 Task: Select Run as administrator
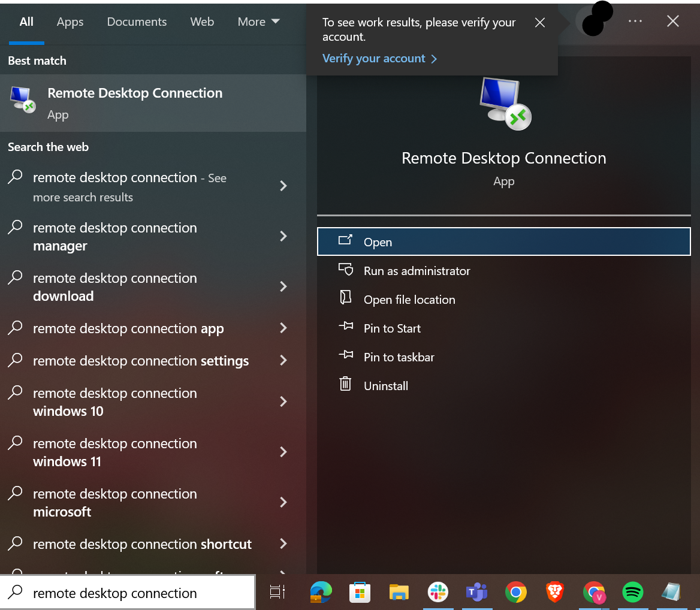[417, 271]
